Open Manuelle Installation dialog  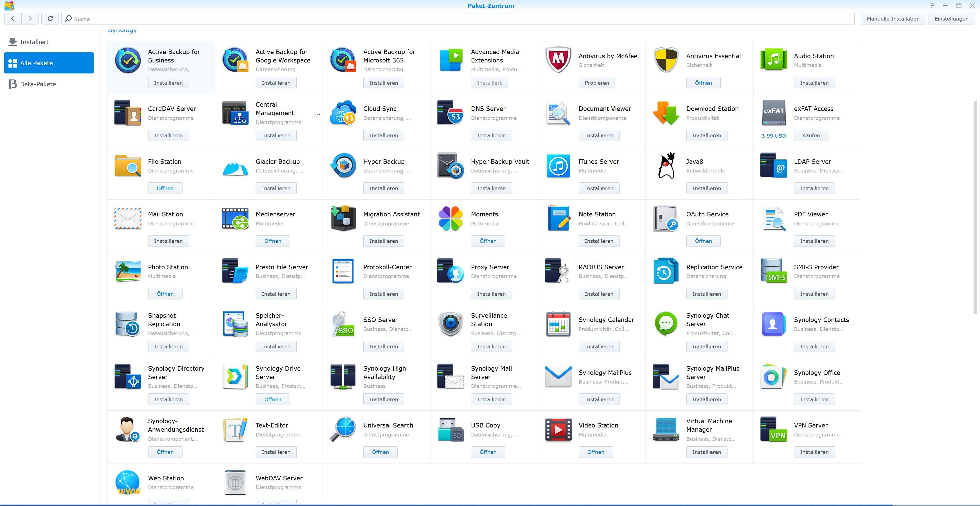click(x=893, y=19)
